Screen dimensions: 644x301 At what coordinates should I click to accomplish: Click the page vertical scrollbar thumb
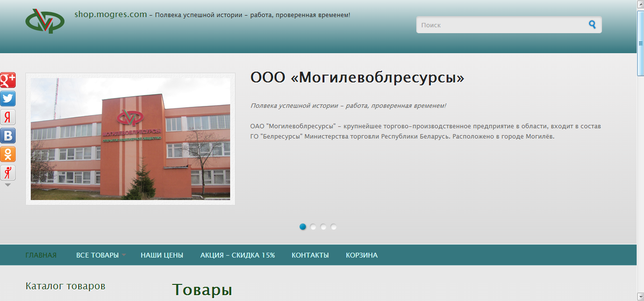click(641, 43)
